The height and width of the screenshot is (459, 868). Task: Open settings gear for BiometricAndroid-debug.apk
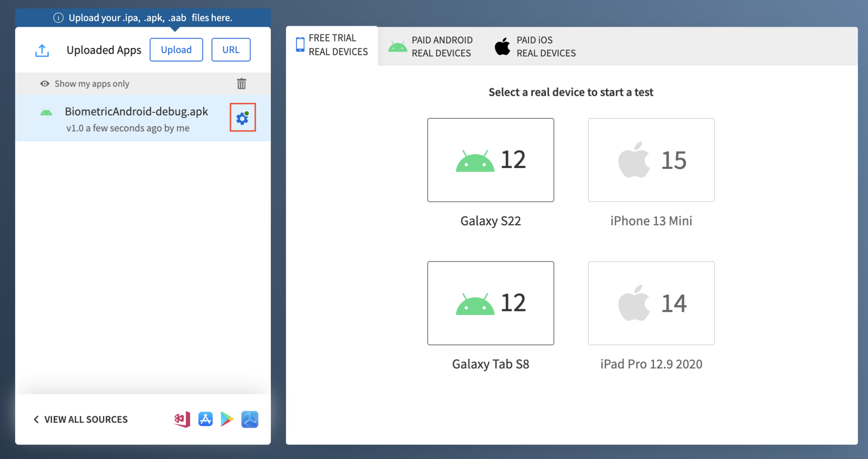pyautogui.click(x=242, y=118)
